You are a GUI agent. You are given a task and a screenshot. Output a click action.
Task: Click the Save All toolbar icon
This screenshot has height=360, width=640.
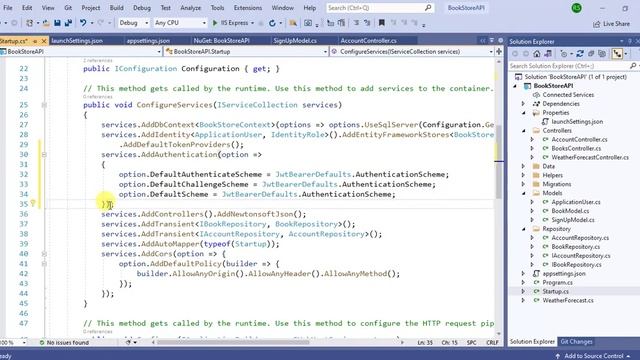pos(68,23)
